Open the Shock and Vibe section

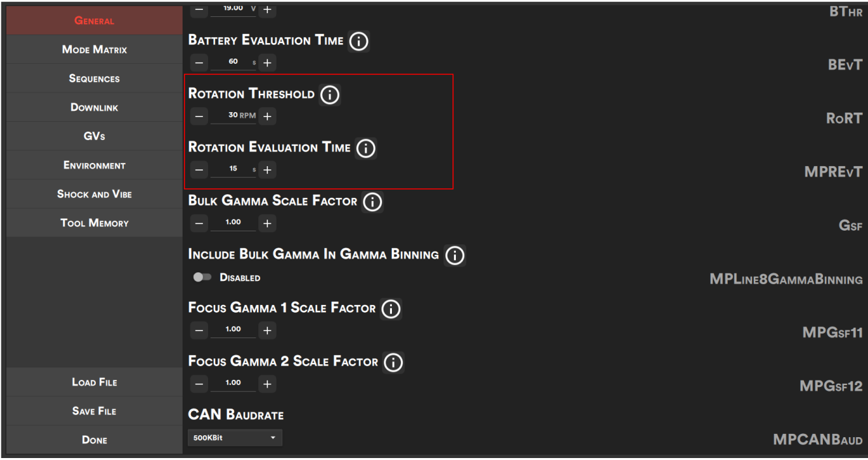pos(95,194)
